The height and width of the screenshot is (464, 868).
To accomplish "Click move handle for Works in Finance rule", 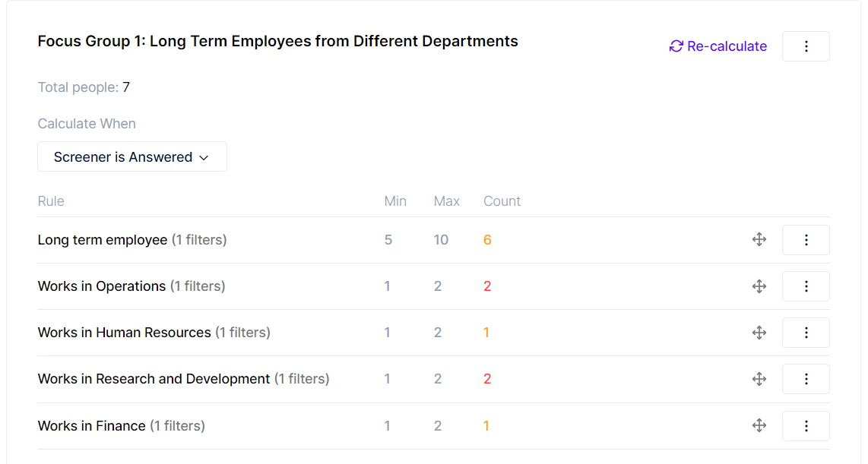I will click(x=759, y=426).
